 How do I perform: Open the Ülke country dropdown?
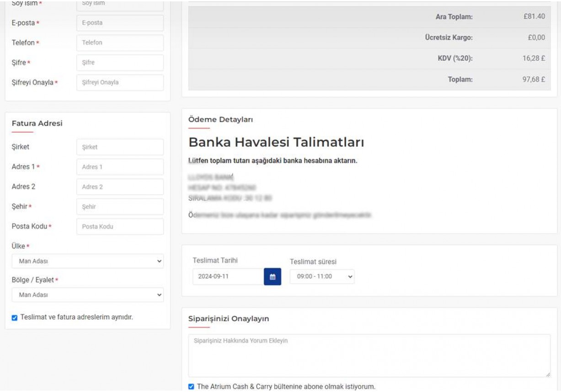(87, 261)
